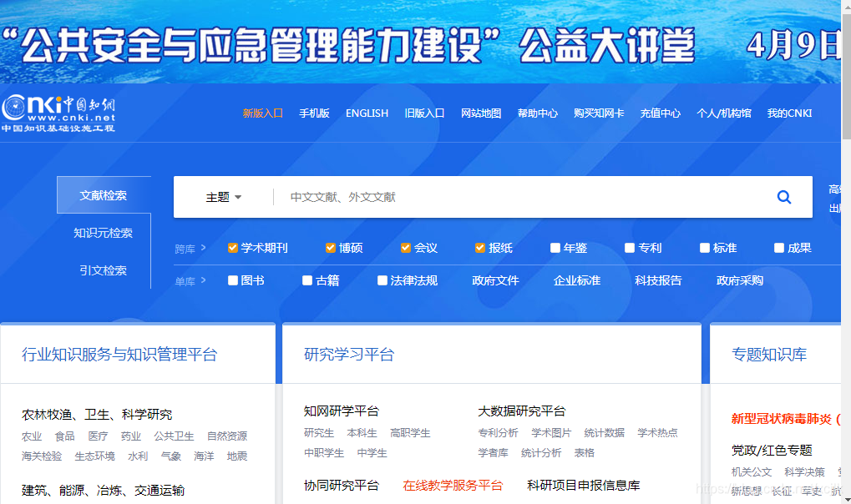Image resolution: width=851 pixels, height=504 pixels.
Task: Open 科研项目申报信息库 link
Action: point(584,485)
